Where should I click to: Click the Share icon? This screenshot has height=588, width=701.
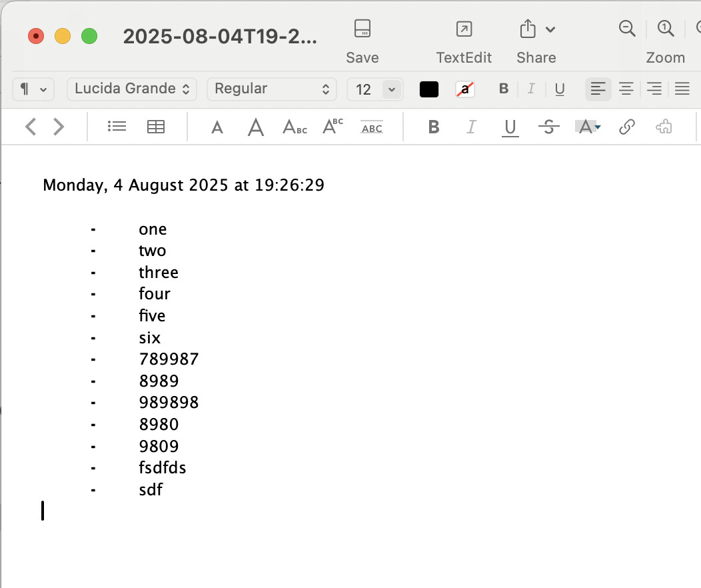(x=527, y=29)
